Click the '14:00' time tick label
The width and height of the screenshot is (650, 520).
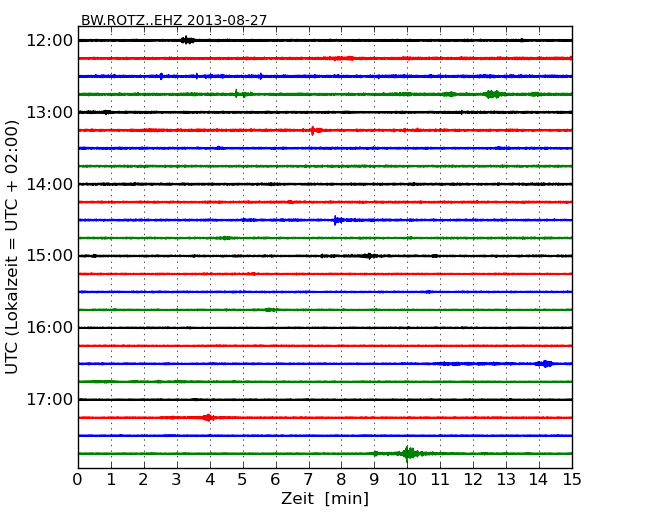pyautogui.click(x=49, y=184)
